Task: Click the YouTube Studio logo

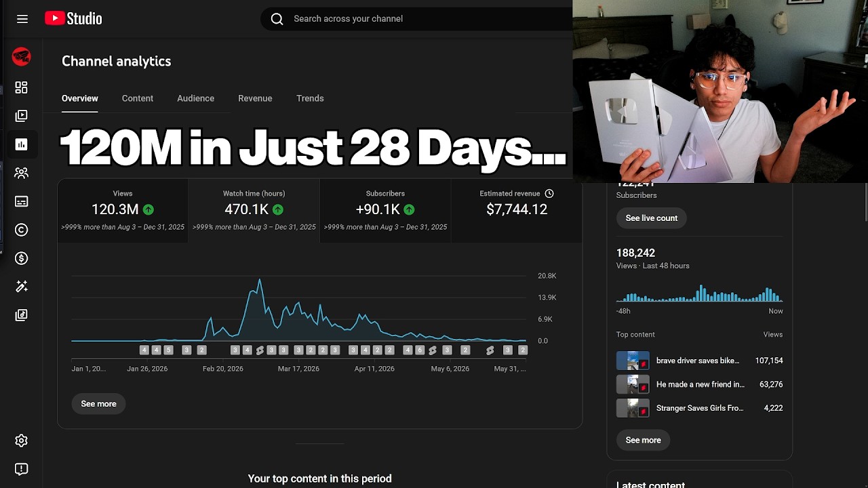Action: tap(73, 18)
